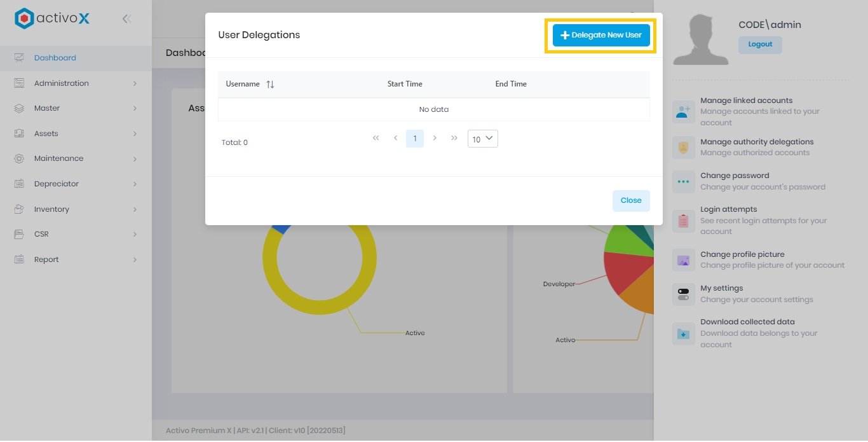Viewport: 868px width, 442px height.
Task: Select the Depreciator module icon
Action: tap(18, 183)
